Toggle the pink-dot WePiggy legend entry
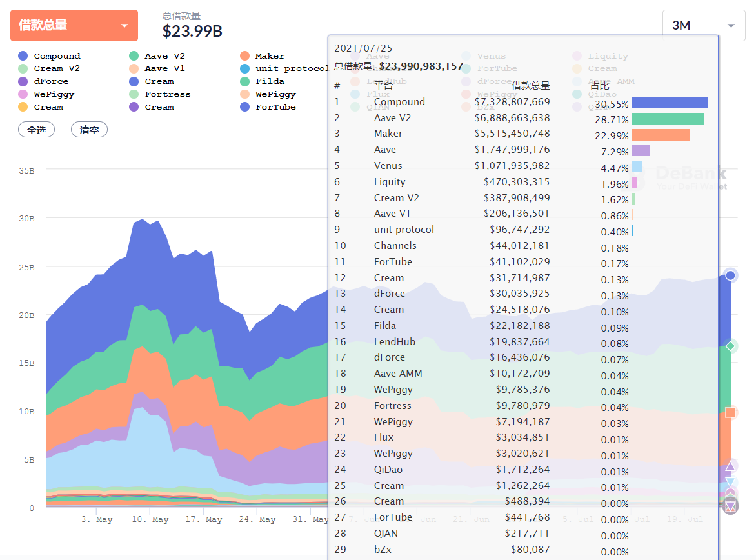The image size is (756, 560). pos(46,94)
